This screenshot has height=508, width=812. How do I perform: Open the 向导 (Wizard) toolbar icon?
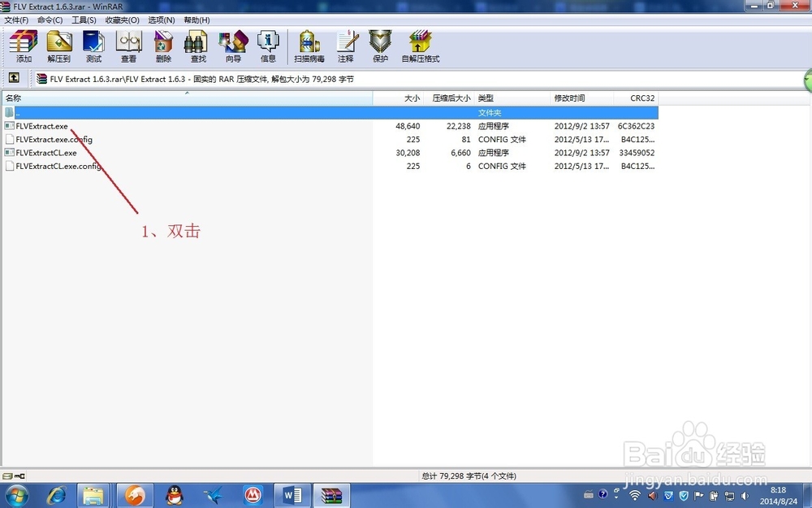(x=233, y=46)
